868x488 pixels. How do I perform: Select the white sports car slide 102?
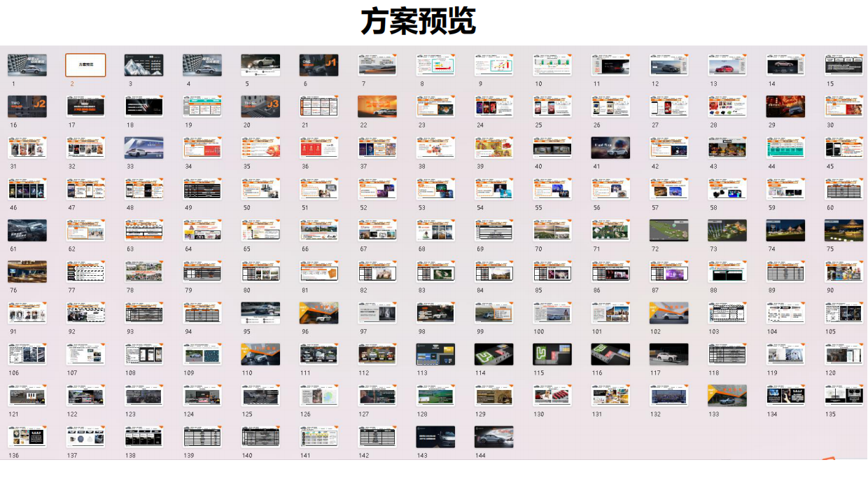pyautogui.click(x=668, y=312)
